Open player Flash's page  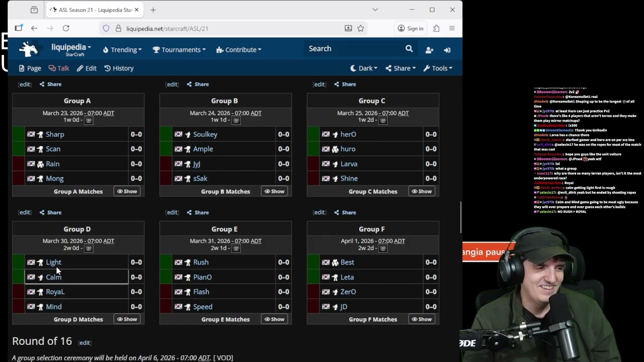pyautogui.click(x=201, y=292)
